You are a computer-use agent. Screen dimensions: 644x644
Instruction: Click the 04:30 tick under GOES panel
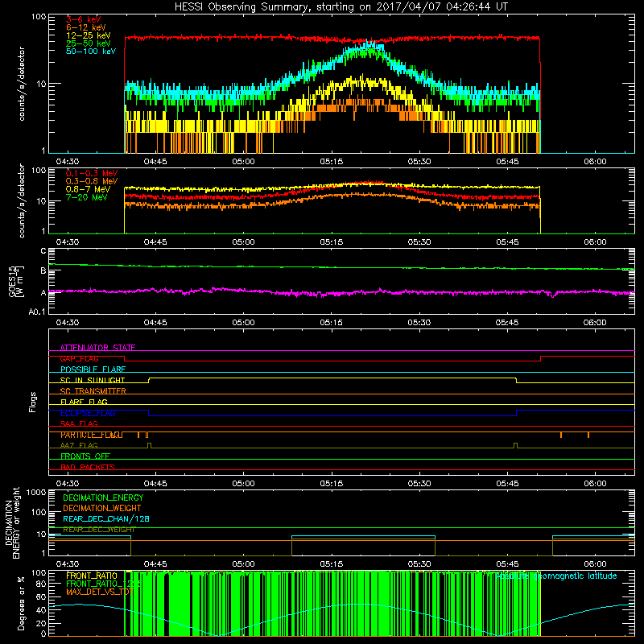[x=68, y=323]
